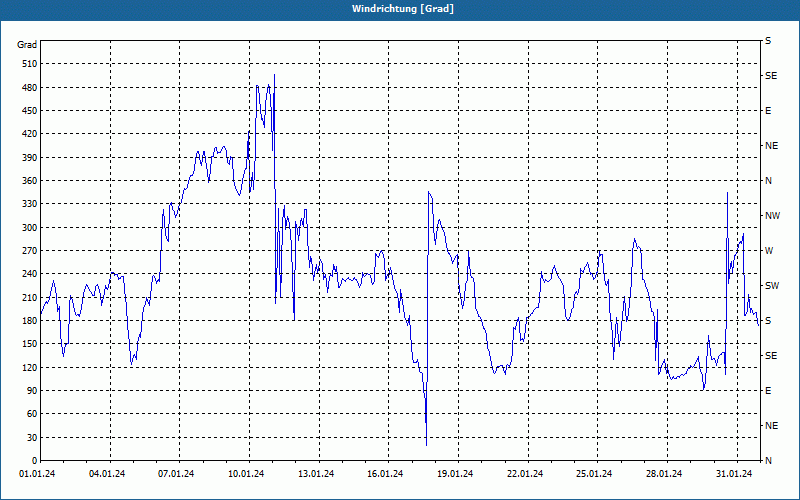The height and width of the screenshot is (500, 800).
Task: Click date label 13.01.24
Action: (x=316, y=474)
